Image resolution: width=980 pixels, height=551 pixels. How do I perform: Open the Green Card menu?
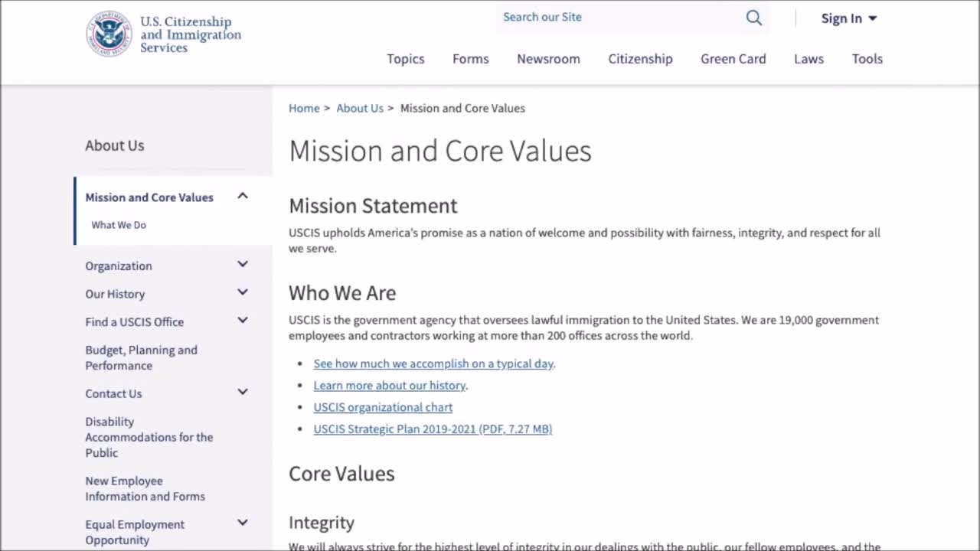(733, 59)
